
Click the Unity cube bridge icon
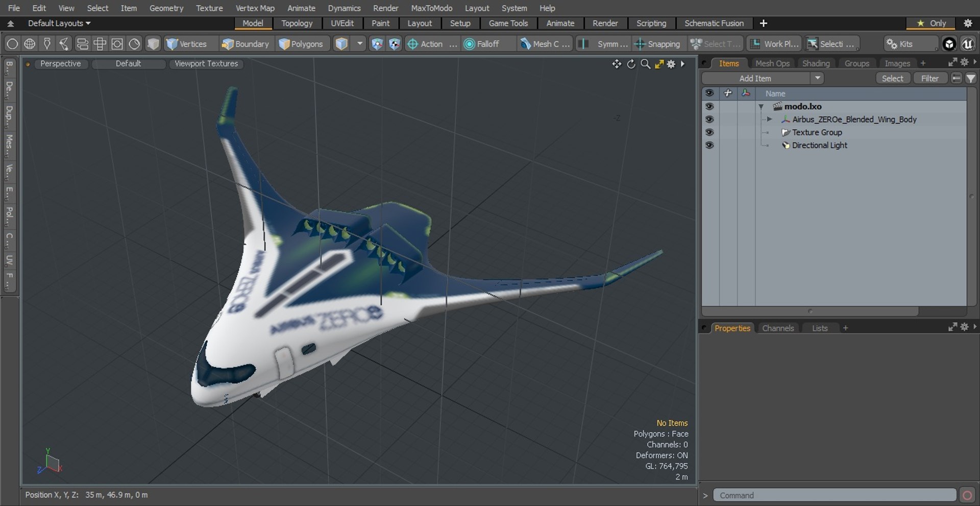(x=949, y=44)
